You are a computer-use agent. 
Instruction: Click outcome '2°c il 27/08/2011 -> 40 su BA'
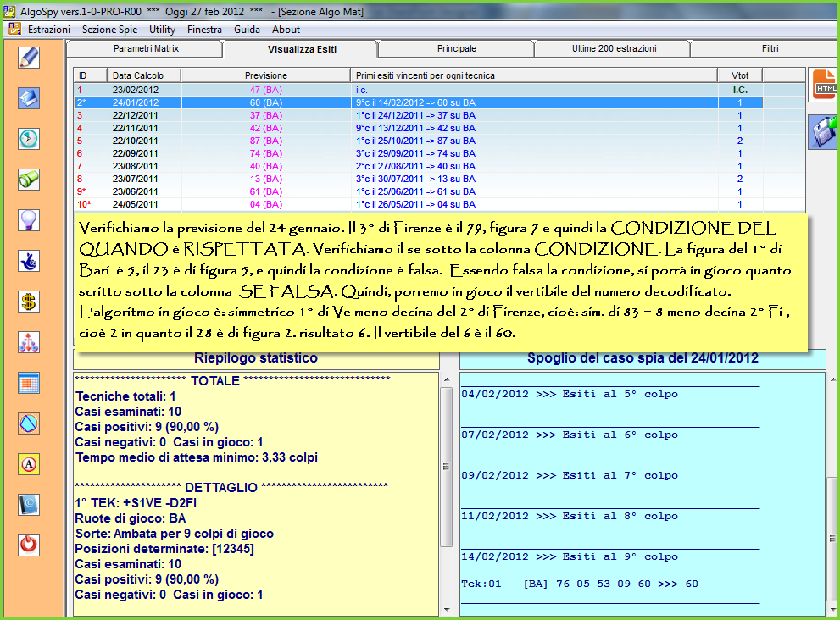pos(415,167)
